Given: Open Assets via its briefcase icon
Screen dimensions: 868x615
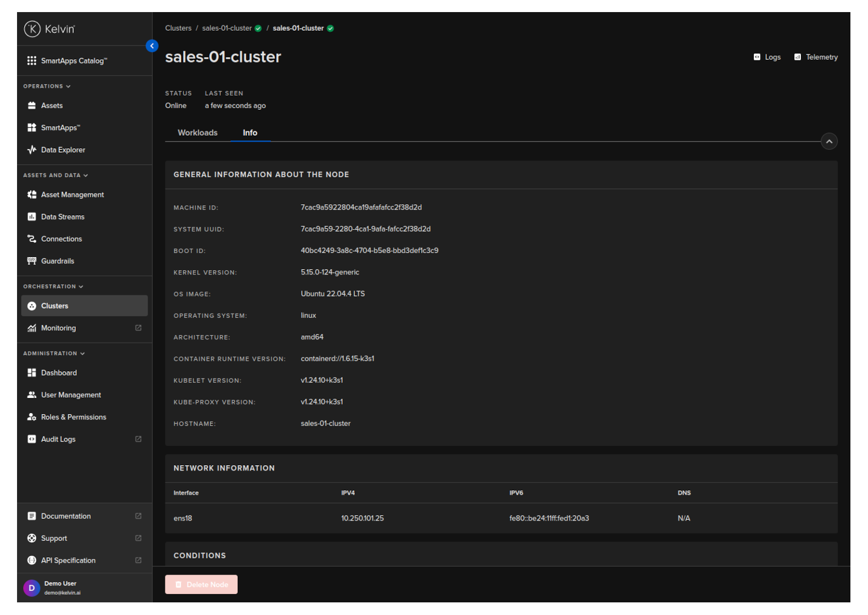Looking at the screenshot, I should click(x=32, y=105).
